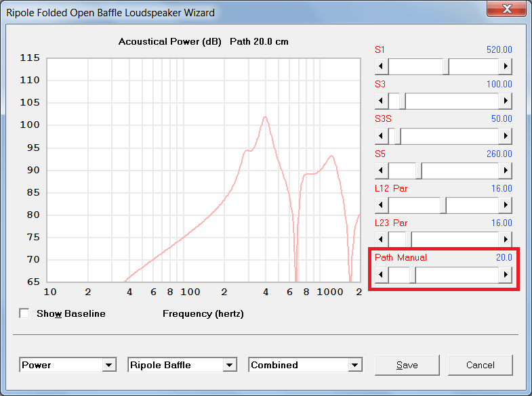Screen dimensions: 532x396
Task: Click the L23 Par label
Action: tap(391, 223)
